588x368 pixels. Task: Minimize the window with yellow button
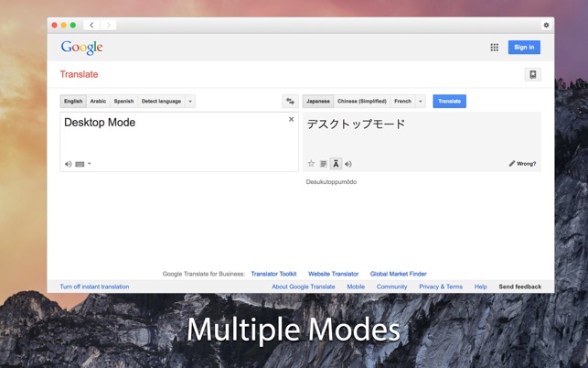click(64, 25)
